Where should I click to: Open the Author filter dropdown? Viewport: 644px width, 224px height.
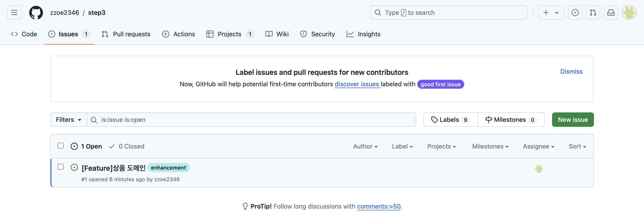click(x=365, y=146)
